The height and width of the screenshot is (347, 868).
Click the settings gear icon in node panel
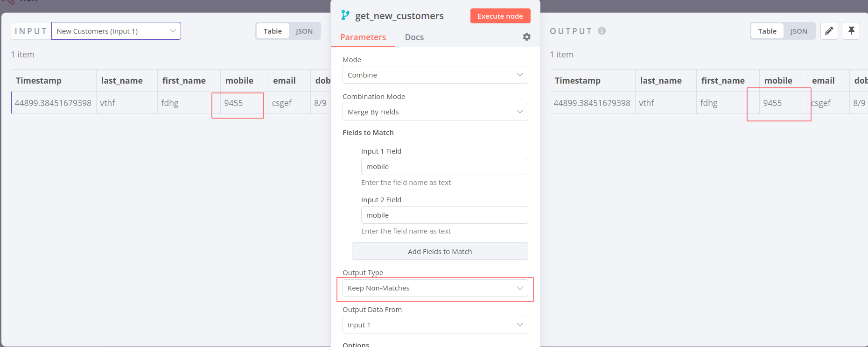click(526, 37)
